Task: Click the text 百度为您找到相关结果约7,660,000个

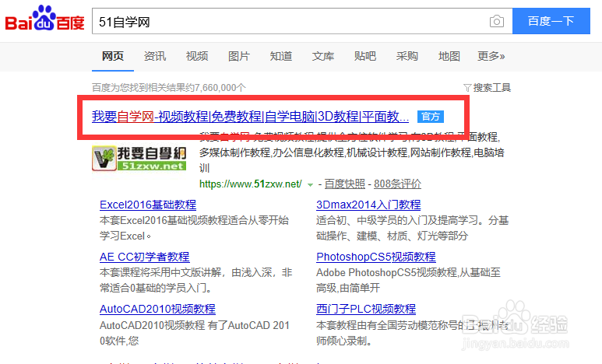Action: 169,88
